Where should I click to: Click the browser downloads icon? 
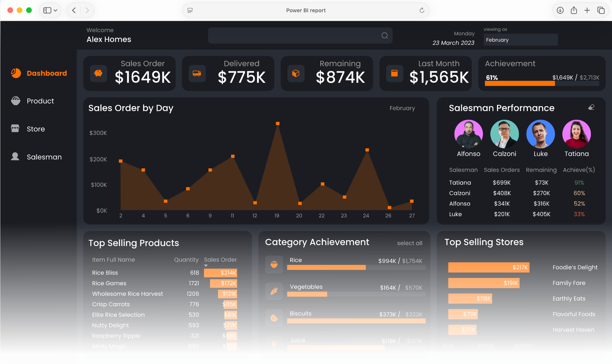(x=560, y=10)
